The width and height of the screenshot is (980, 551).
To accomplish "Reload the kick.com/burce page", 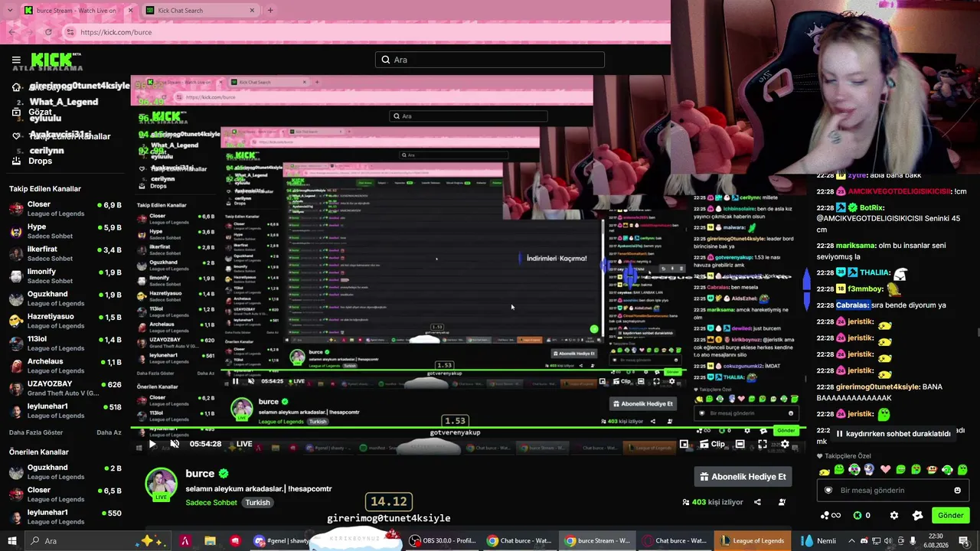I will click(48, 32).
